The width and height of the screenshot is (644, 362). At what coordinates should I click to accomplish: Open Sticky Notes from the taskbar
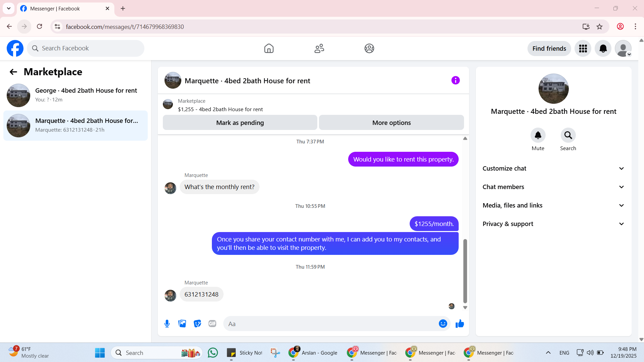point(244,353)
